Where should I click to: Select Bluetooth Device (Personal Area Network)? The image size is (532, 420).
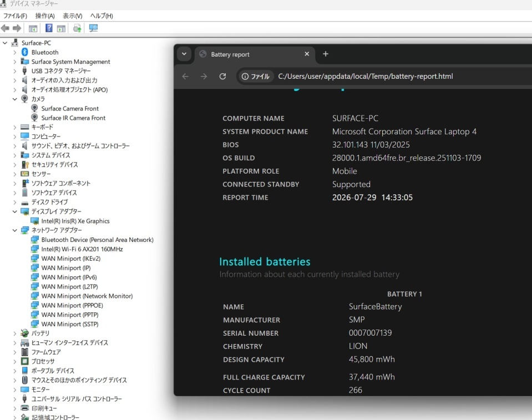point(98,240)
